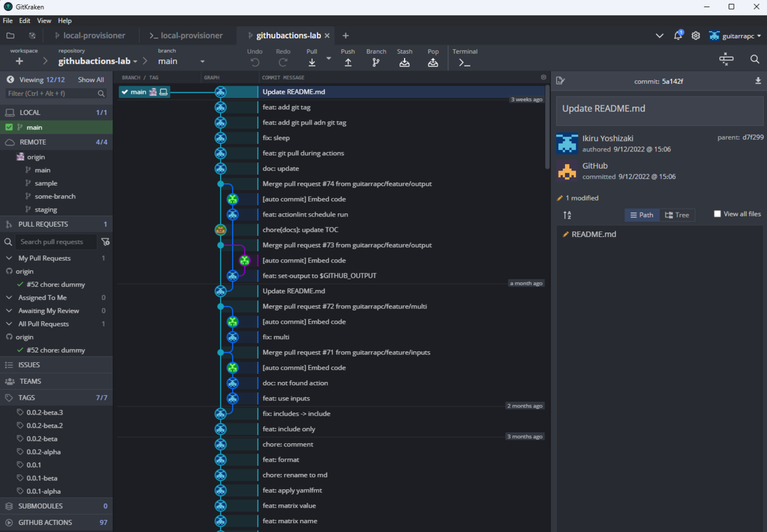Viewport: 767px width, 532px height.
Task: Click the Undo toolbar icon
Action: tap(254, 62)
